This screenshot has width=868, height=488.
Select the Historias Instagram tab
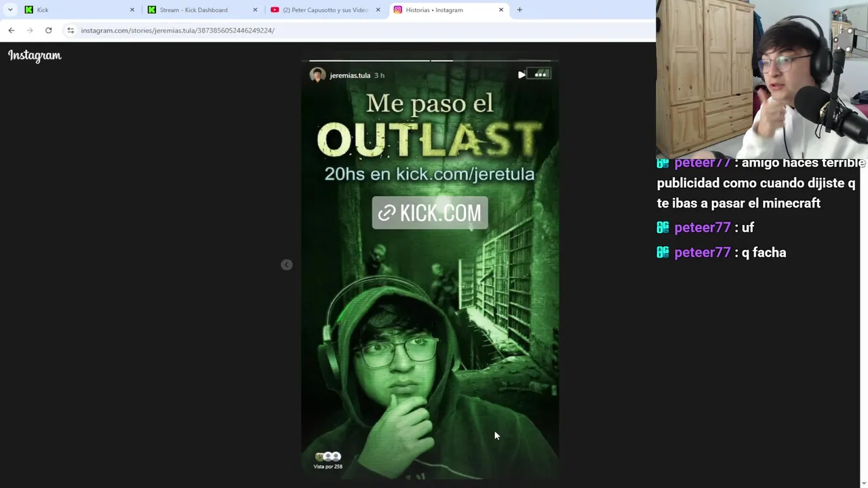[448, 9]
